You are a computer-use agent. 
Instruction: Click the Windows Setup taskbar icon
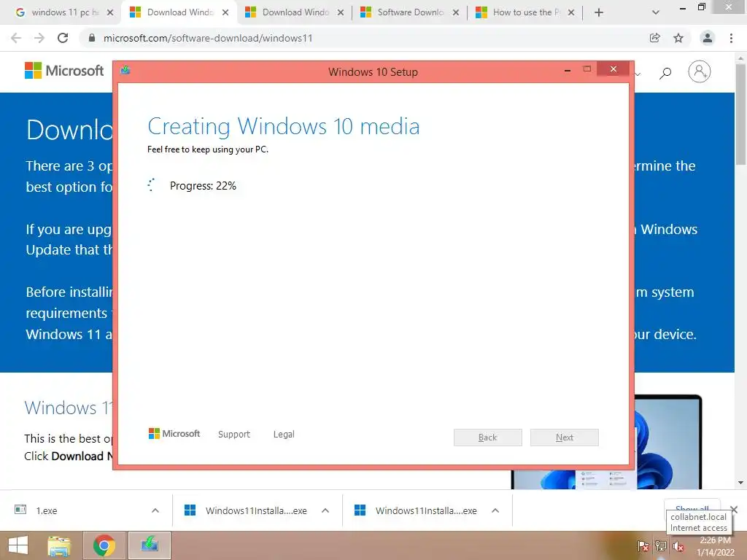click(150, 545)
